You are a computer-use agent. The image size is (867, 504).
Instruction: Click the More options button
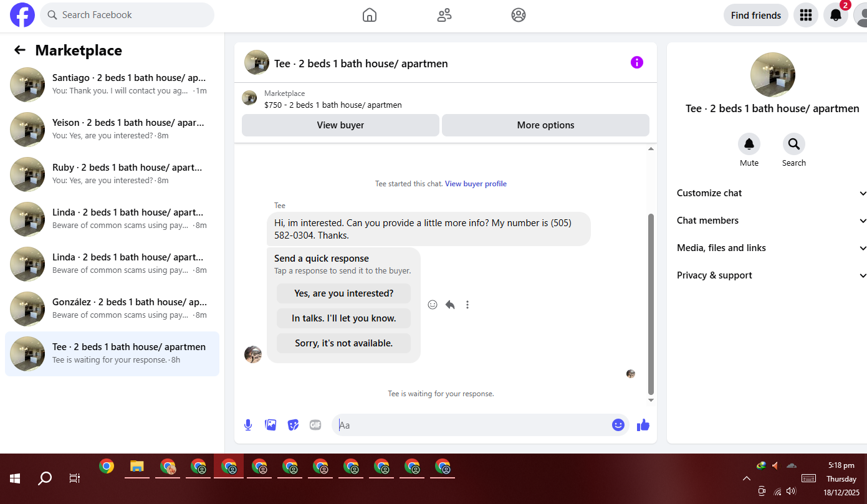[545, 125]
